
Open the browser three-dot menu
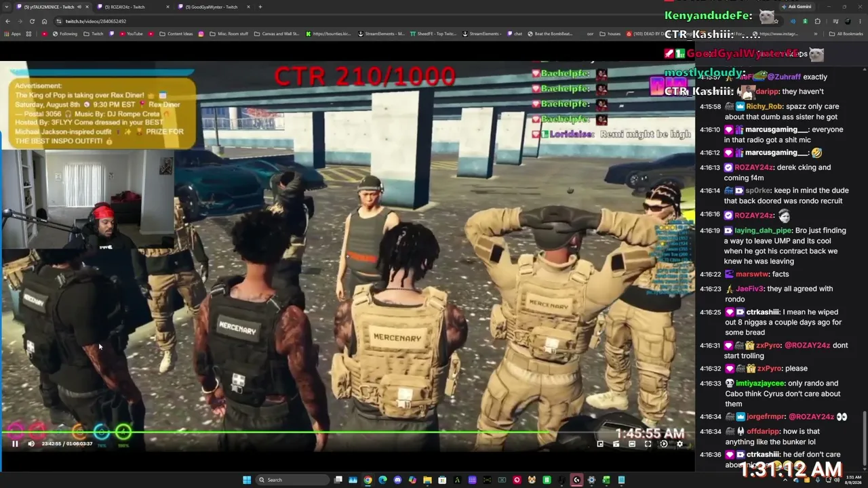860,21
